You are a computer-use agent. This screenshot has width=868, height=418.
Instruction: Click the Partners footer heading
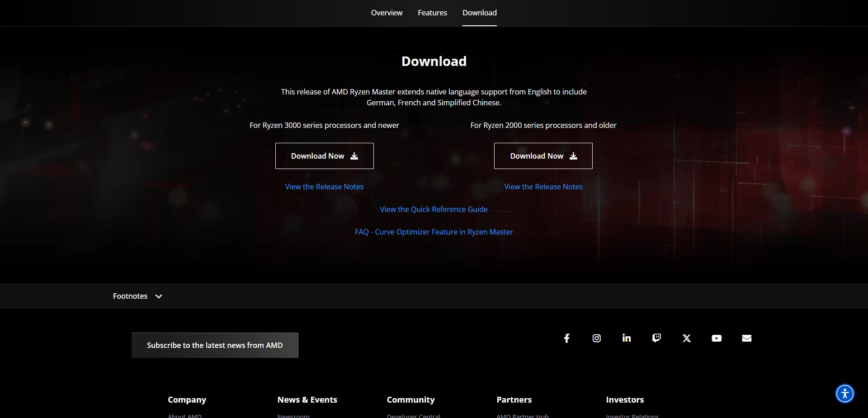click(514, 399)
